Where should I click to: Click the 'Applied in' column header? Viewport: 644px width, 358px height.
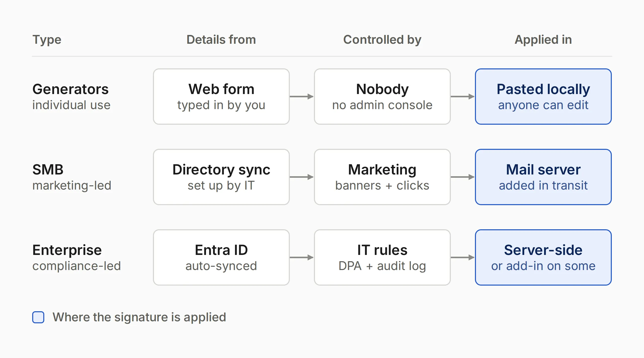(x=543, y=40)
